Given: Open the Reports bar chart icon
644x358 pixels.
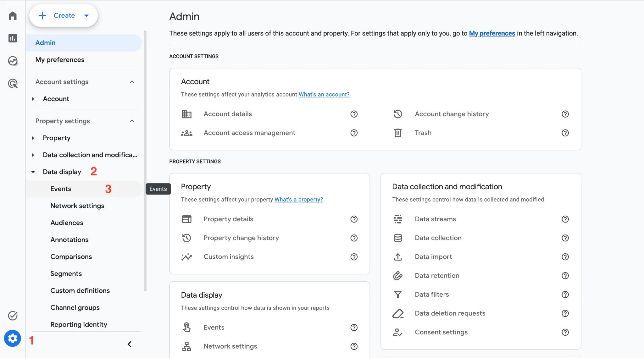Looking at the screenshot, I should click(x=13, y=38).
